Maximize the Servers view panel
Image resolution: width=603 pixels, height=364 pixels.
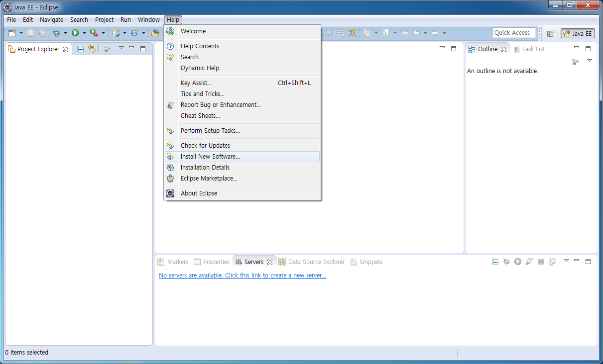588,261
